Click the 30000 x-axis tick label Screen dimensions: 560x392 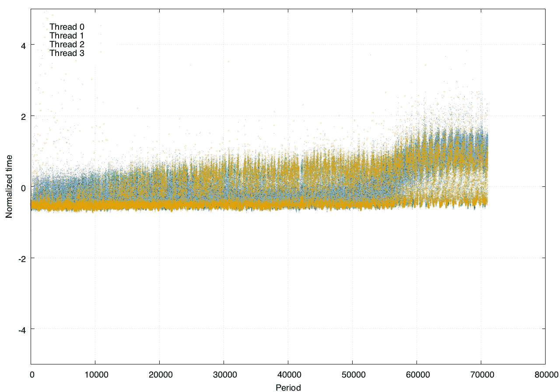click(x=224, y=375)
